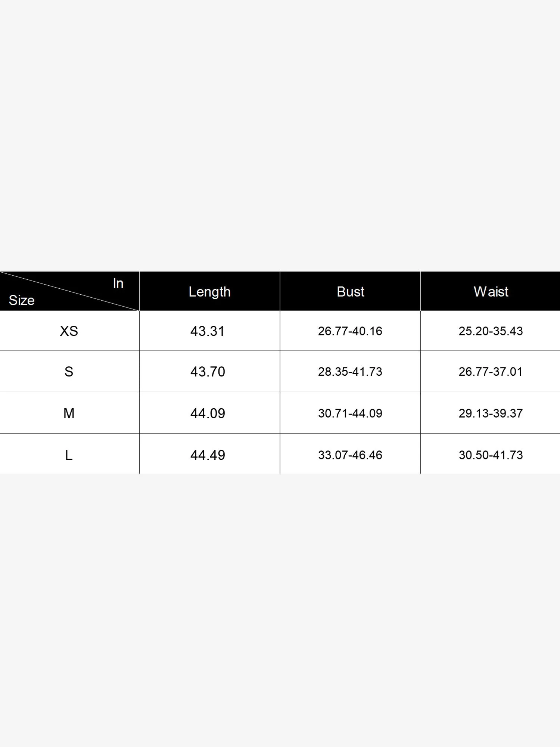Click the 44.49 length value
Viewport: 560px width, 747px height.
(x=208, y=455)
